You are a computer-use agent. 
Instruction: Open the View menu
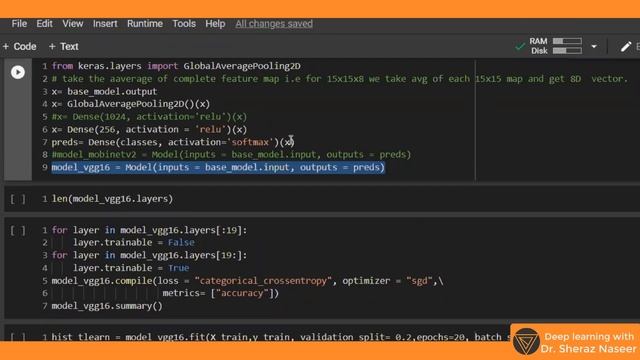[73, 24]
